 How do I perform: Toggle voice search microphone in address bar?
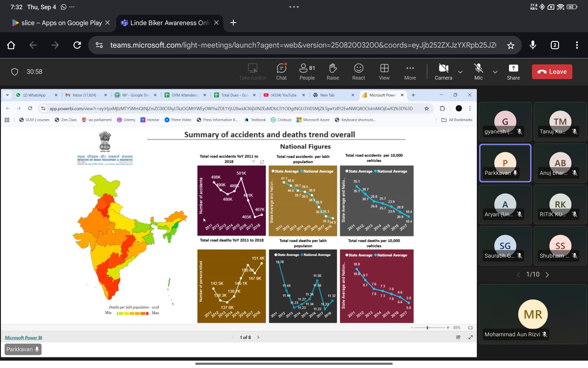pos(533,45)
